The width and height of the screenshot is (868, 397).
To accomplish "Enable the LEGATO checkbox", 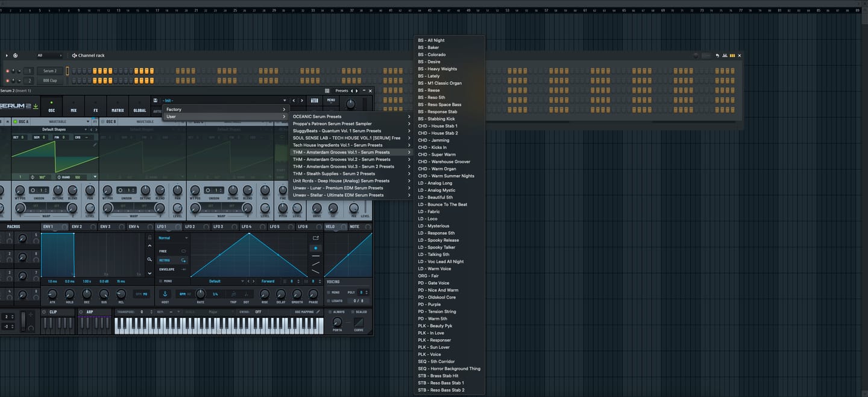I will point(329,300).
